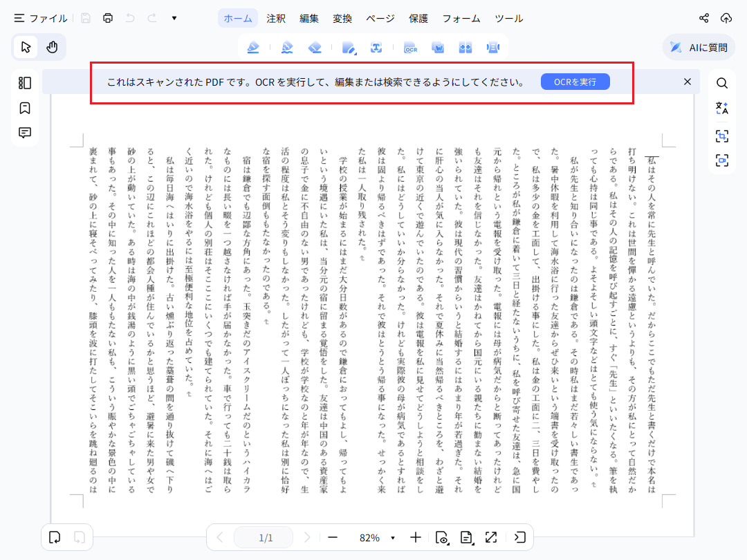Image resolution: width=747 pixels, height=560 pixels.
Task: Click the save disk icon
Action: coord(86,18)
